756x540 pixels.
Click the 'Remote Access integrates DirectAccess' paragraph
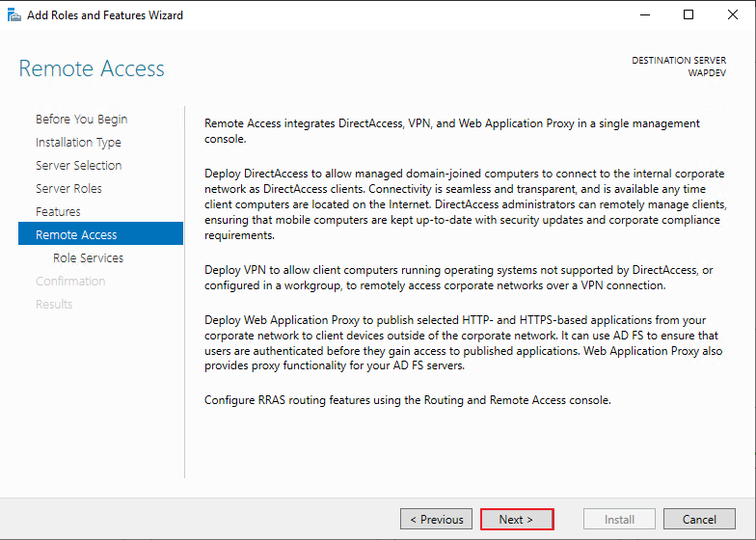451,131
